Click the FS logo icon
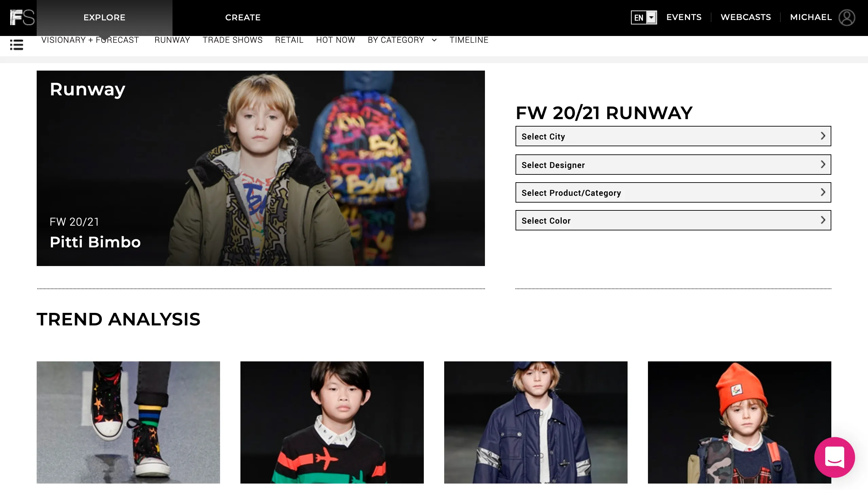The image size is (868, 490). [x=22, y=17]
